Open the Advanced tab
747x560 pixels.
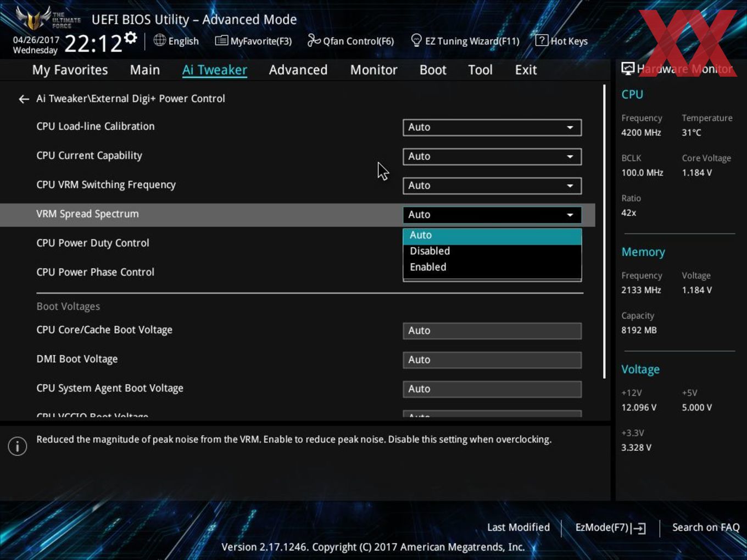click(298, 70)
